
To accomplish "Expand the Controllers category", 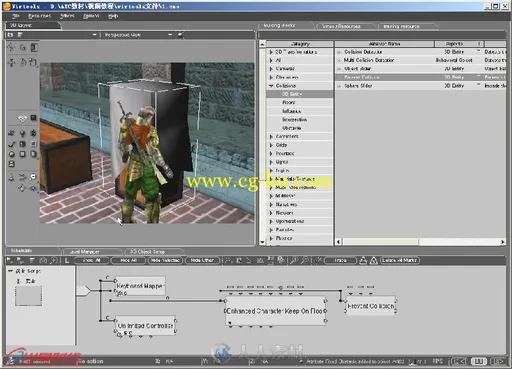I will coord(271,136).
